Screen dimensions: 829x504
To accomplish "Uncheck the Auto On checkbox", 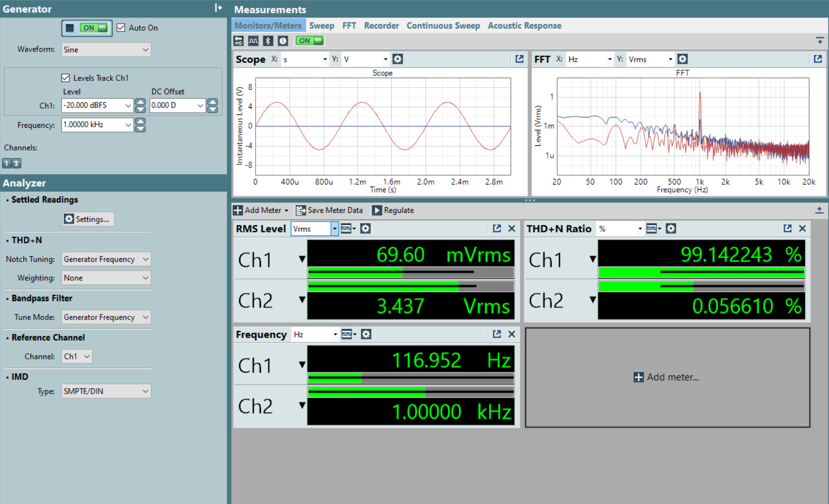I will [x=121, y=28].
